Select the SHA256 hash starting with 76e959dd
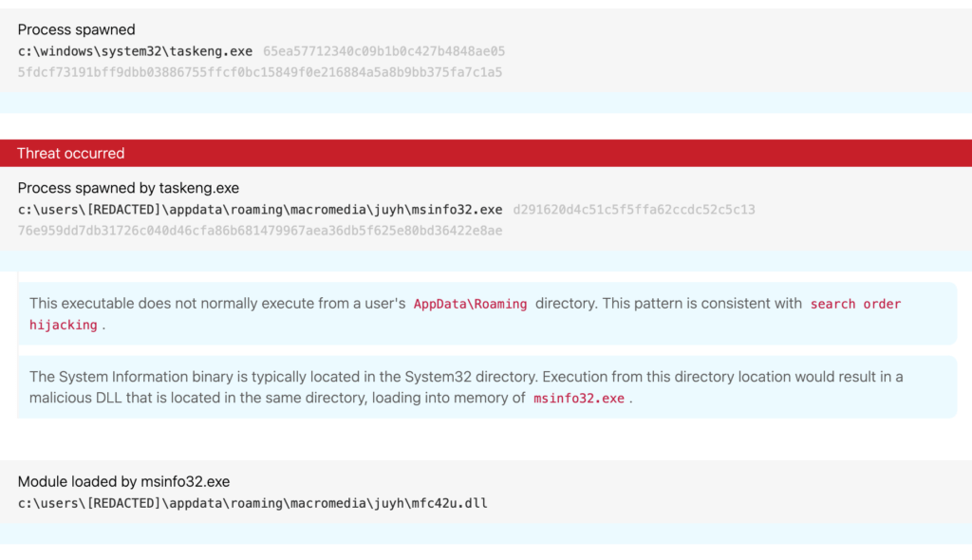 (x=259, y=231)
